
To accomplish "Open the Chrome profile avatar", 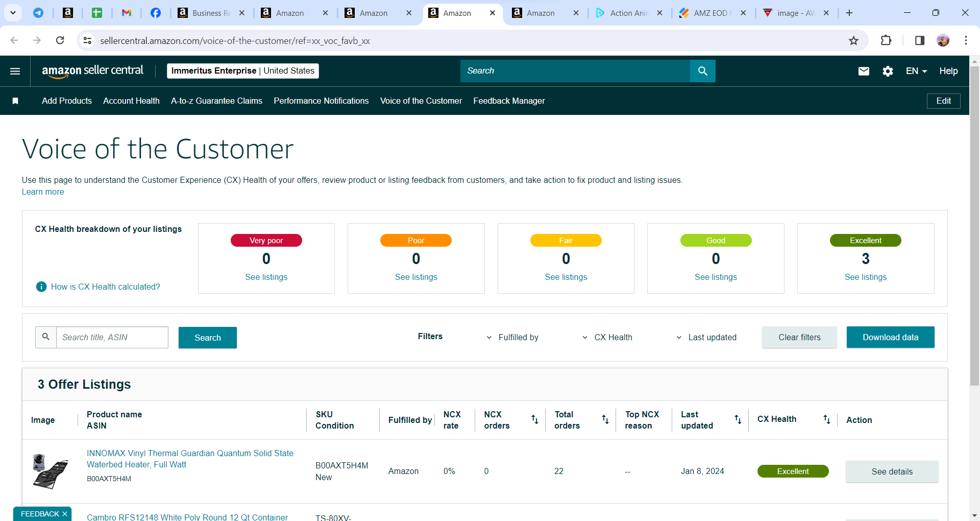I will [x=943, y=40].
